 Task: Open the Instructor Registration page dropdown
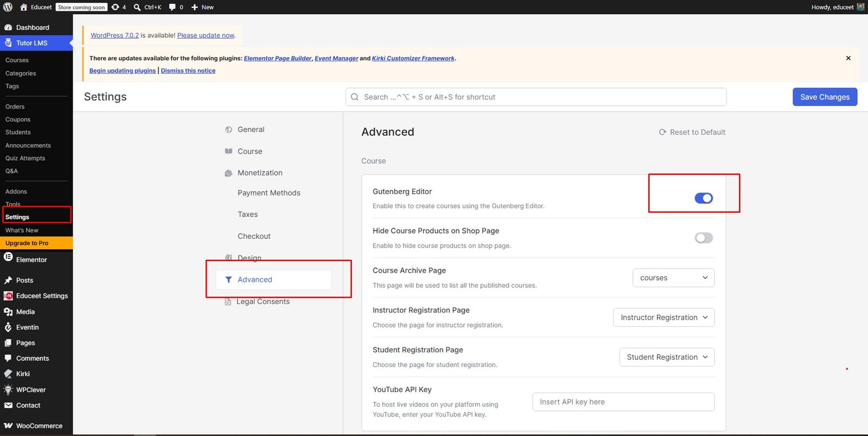663,318
